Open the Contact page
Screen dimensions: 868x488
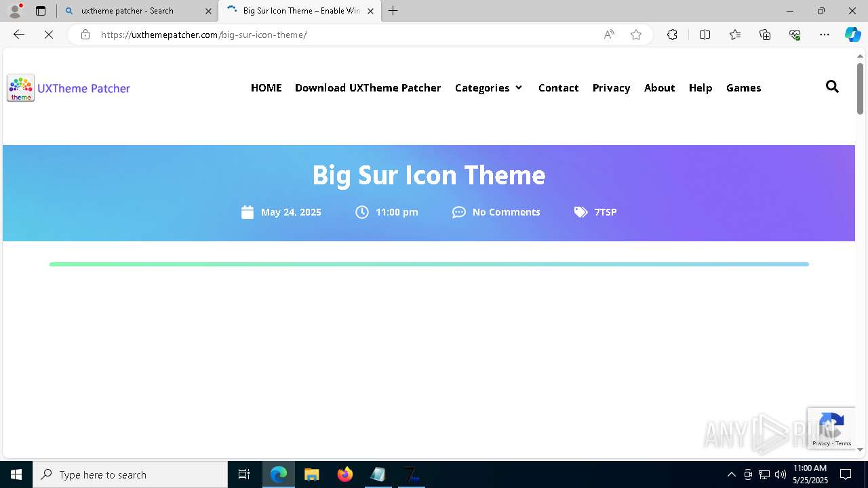[558, 87]
